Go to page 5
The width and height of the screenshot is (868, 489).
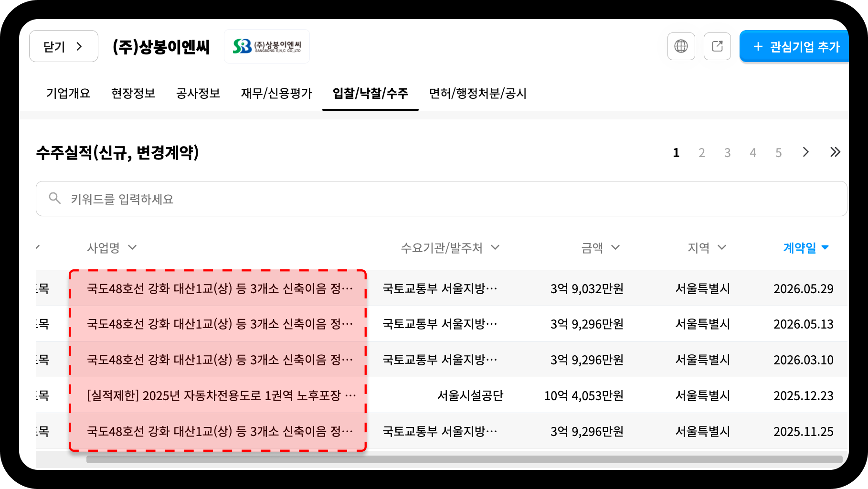coord(779,153)
